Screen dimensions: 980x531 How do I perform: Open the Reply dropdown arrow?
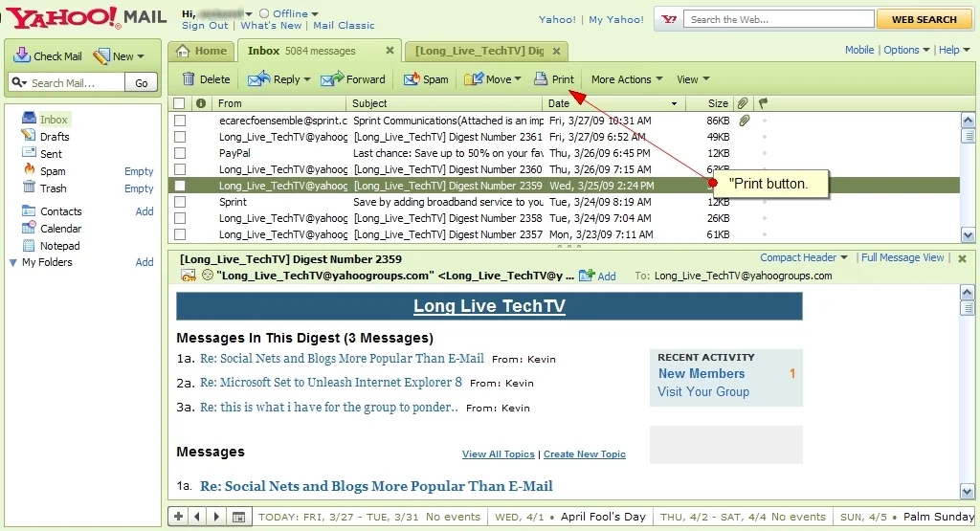coord(307,79)
